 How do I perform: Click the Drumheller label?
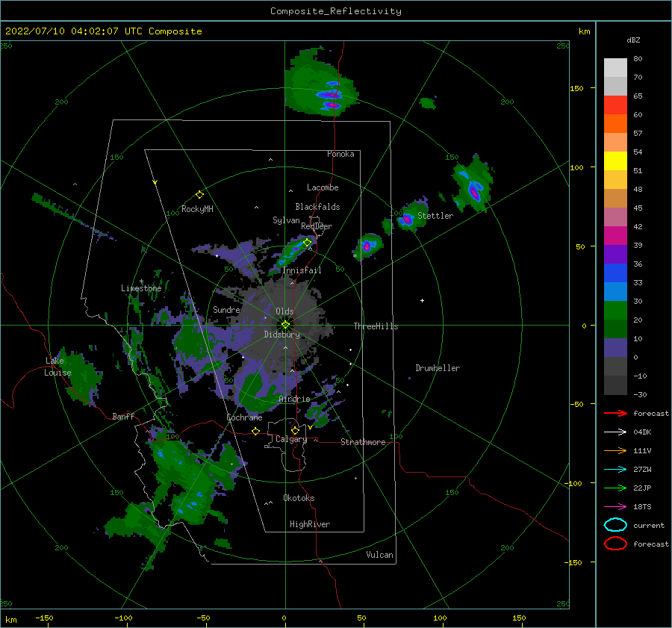pos(438,368)
